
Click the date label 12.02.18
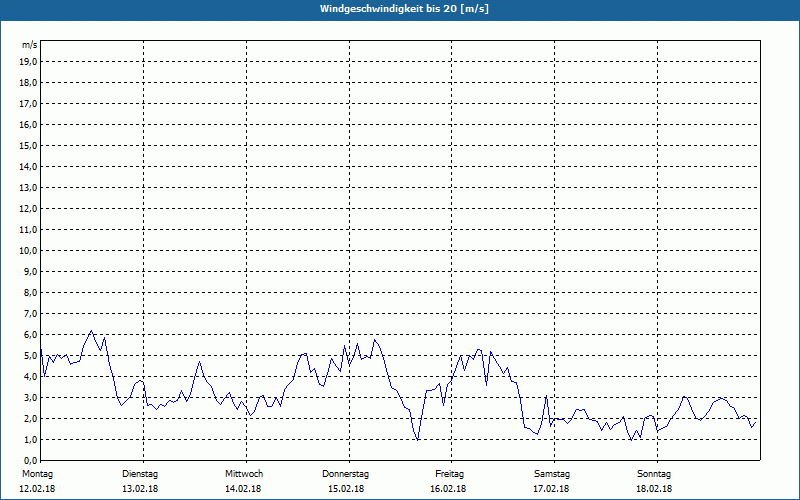[37, 489]
